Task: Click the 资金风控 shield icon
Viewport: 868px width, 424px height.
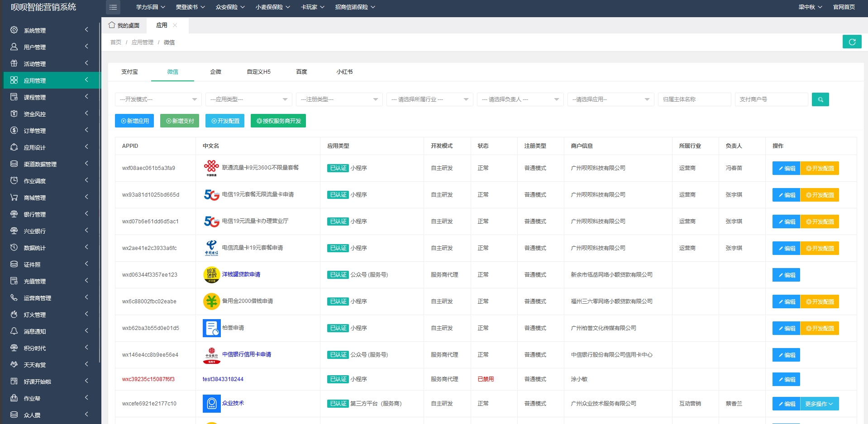Action: click(x=14, y=114)
